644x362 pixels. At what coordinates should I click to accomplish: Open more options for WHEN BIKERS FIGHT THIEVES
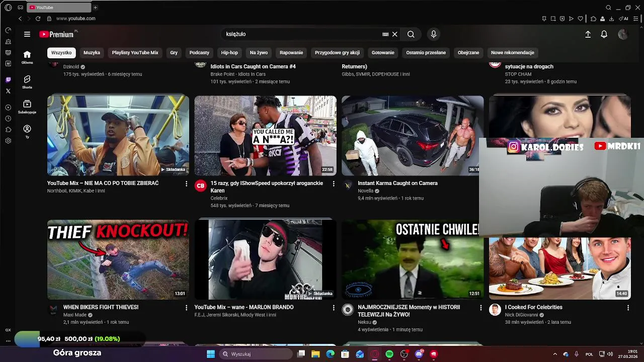click(186, 308)
